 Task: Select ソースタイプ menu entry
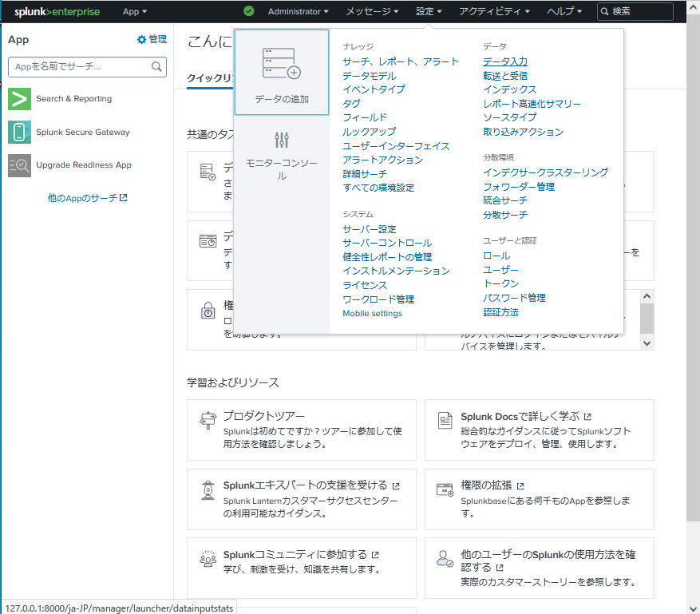click(x=510, y=117)
